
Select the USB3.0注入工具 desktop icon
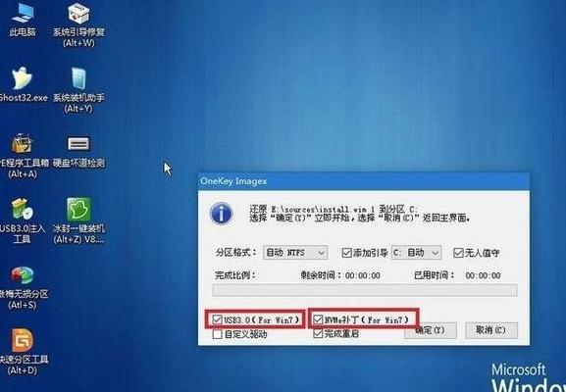22,220
